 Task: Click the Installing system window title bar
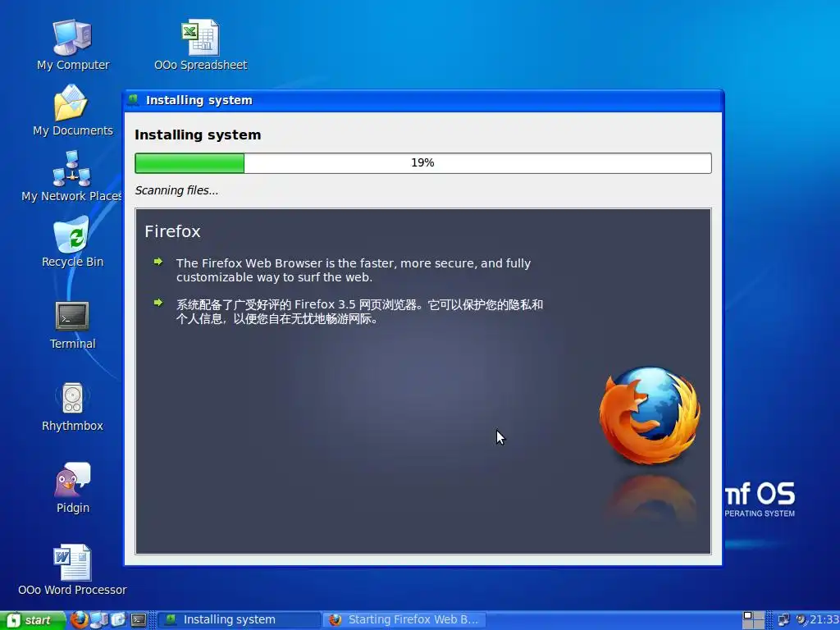(x=423, y=100)
